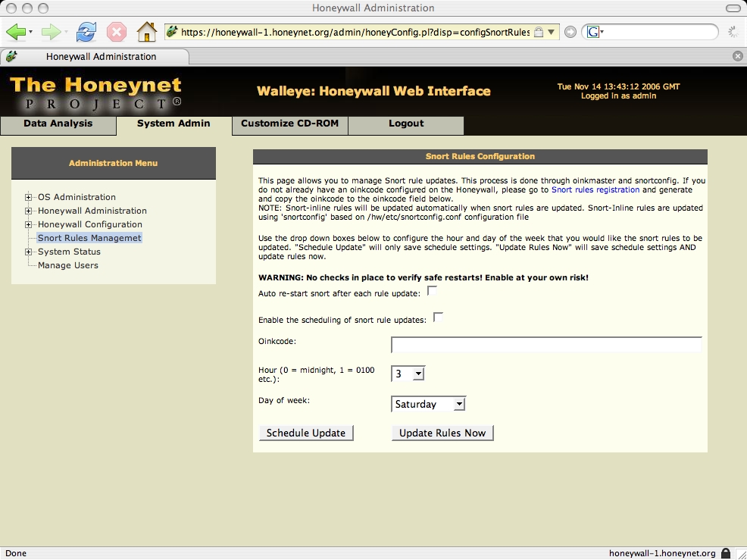Click the Forward arrow button
The width and height of the screenshot is (747, 560).
(51, 32)
